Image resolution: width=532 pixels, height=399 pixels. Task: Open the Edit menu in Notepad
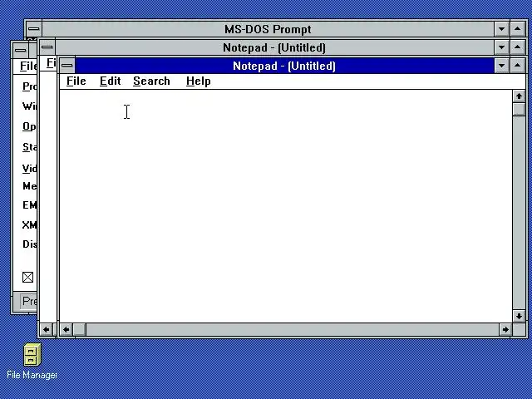tap(110, 81)
